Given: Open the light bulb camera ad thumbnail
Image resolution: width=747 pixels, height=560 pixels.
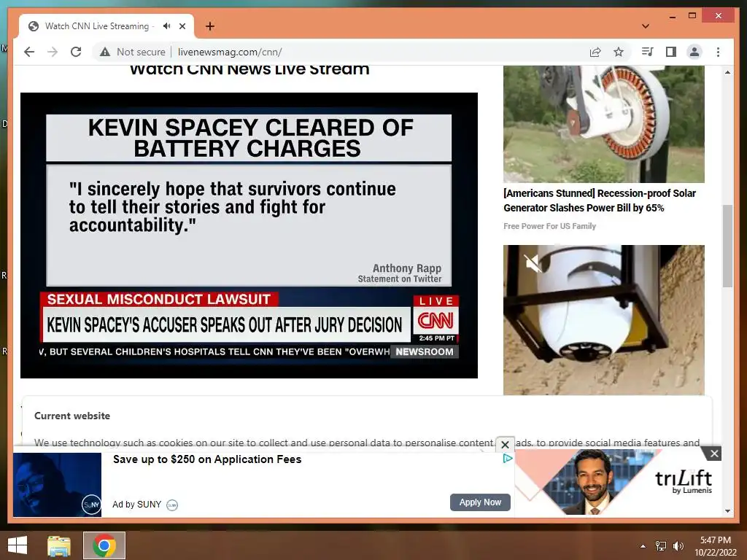Looking at the screenshot, I should (603, 320).
